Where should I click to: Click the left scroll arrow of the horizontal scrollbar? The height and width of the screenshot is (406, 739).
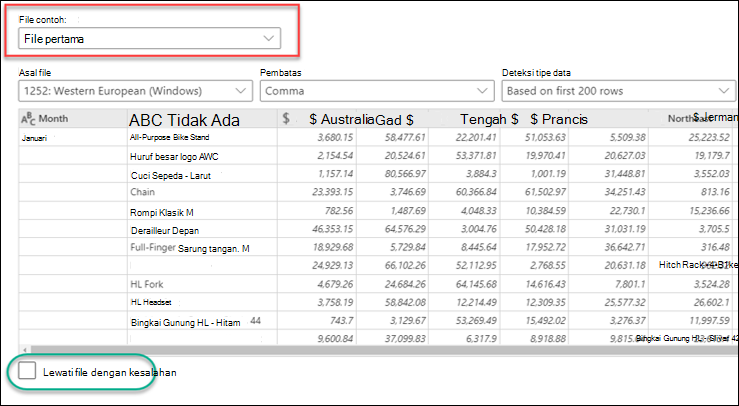tap(23, 350)
